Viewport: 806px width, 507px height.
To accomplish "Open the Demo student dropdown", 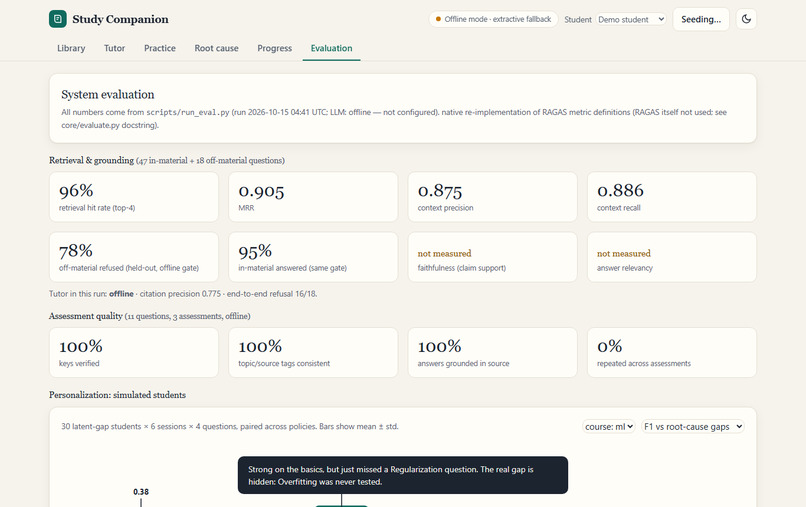I will click(631, 20).
